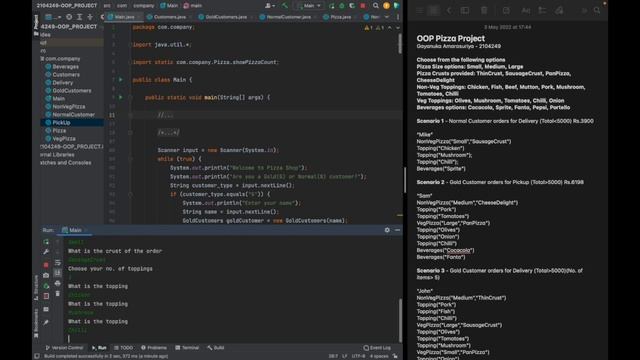
Task: Click the select opened file target icon in Project panel
Action: pyautogui.click(x=69, y=17)
